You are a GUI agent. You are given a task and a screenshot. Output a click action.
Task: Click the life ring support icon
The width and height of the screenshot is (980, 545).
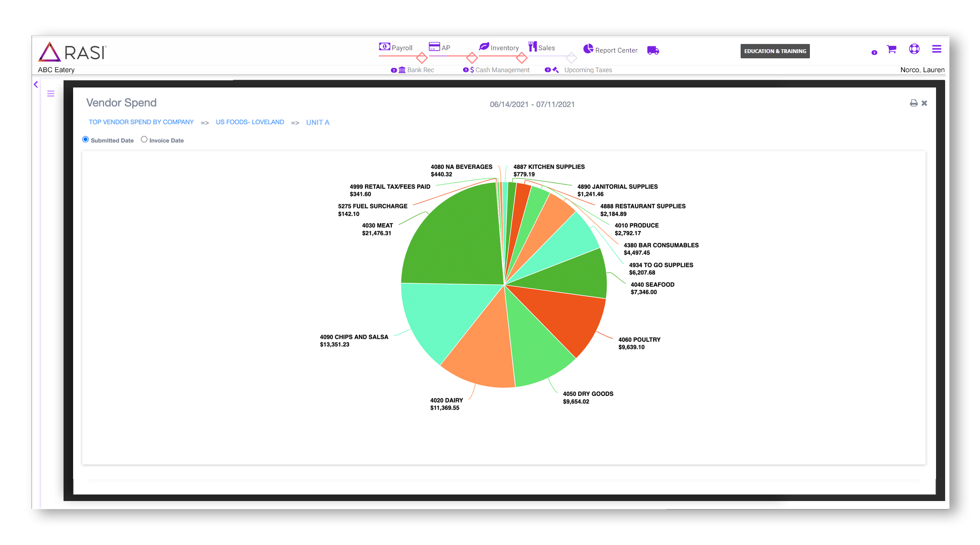click(914, 49)
